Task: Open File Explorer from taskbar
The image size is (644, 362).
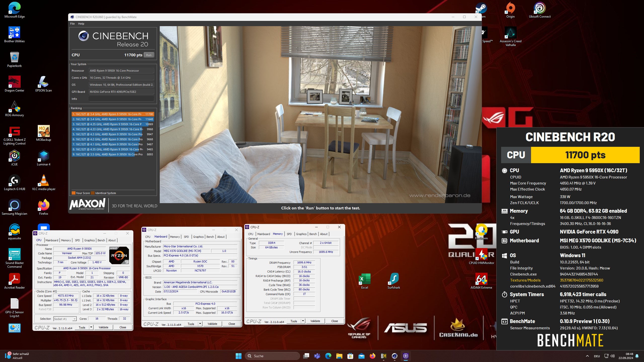Action: click(x=339, y=356)
